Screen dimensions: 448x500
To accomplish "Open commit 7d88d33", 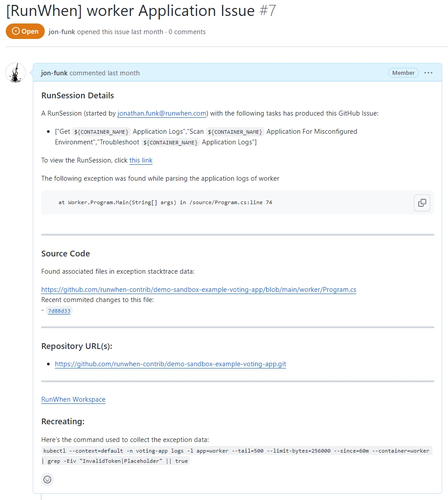I will 59,311.
